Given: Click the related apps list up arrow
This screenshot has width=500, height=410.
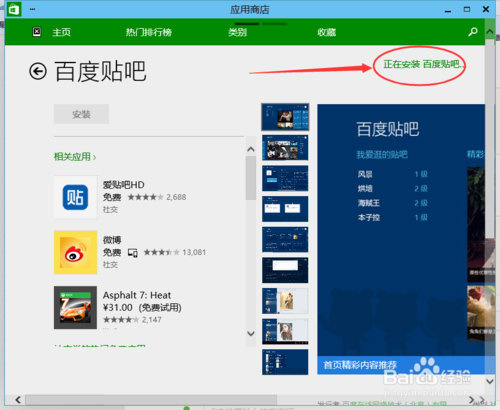Looking at the screenshot, I should pyautogui.click(x=251, y=149).
